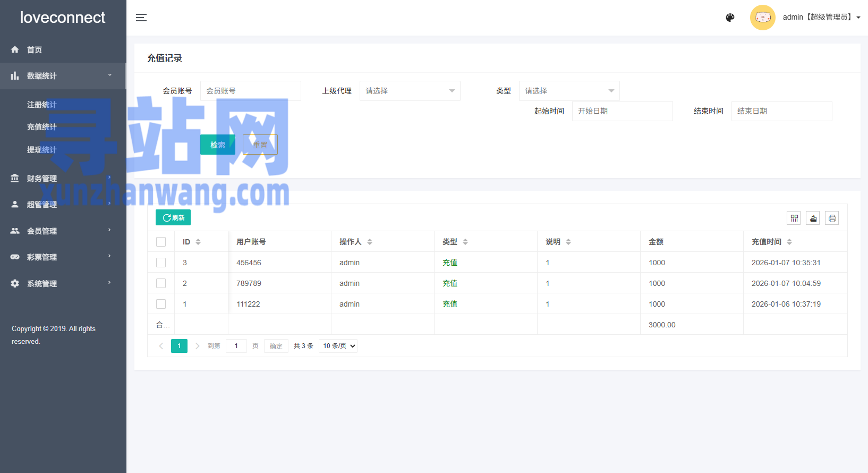This screenshot has height=473, width=868.
Task: Click the 会员账号 input field
Action: tap(250, 91)
